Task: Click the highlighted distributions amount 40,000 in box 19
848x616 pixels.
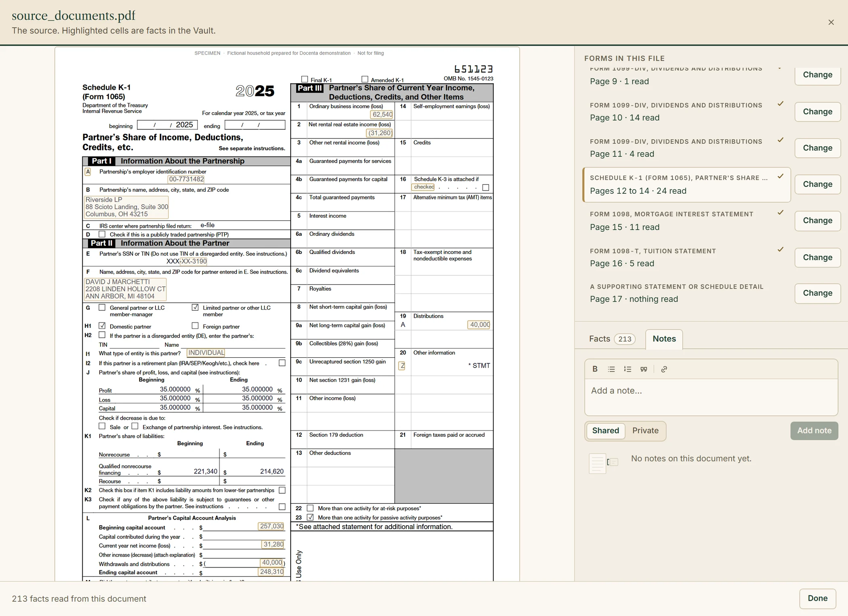Action: click(x=479, y=325)
